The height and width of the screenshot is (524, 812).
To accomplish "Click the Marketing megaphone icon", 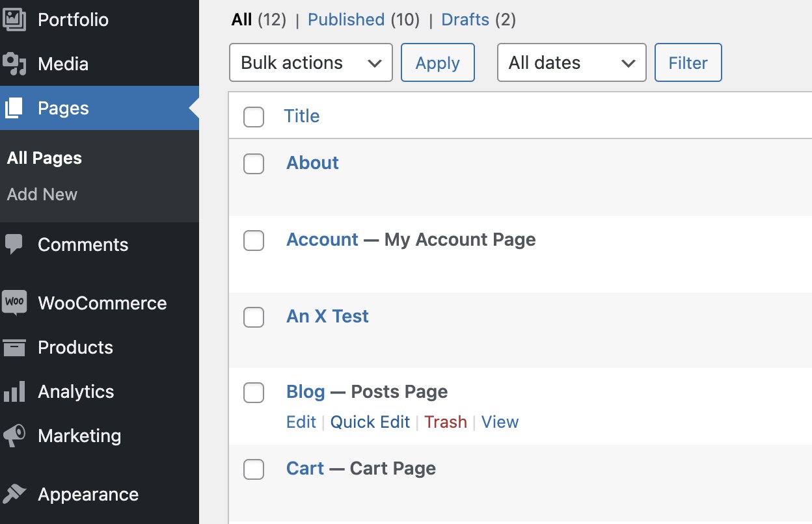I will click(x=14, y=436).
